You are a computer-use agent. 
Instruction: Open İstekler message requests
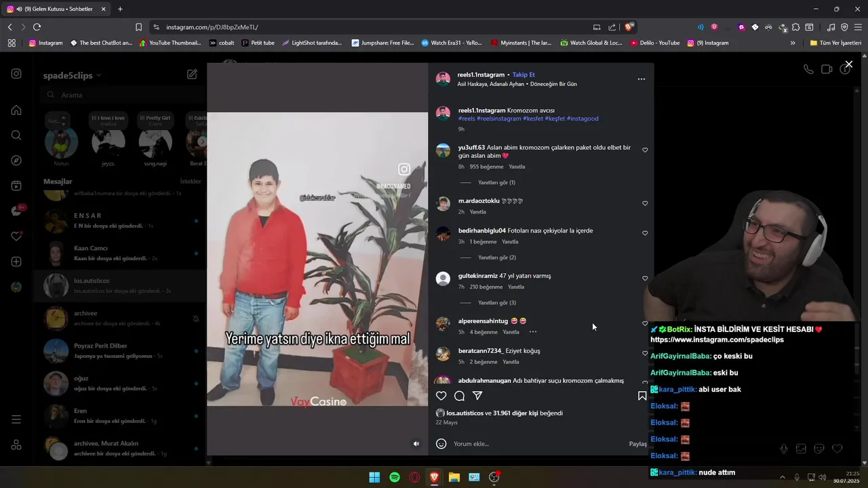point(191,182)
